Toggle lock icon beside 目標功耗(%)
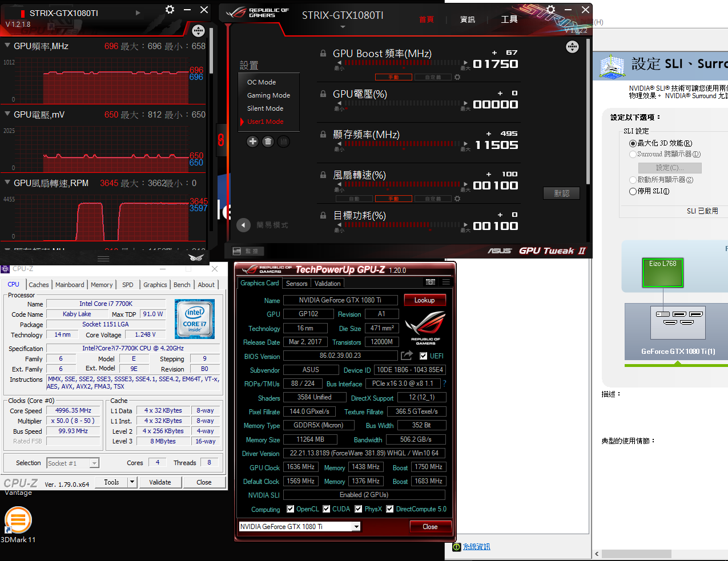 [323, 215]
